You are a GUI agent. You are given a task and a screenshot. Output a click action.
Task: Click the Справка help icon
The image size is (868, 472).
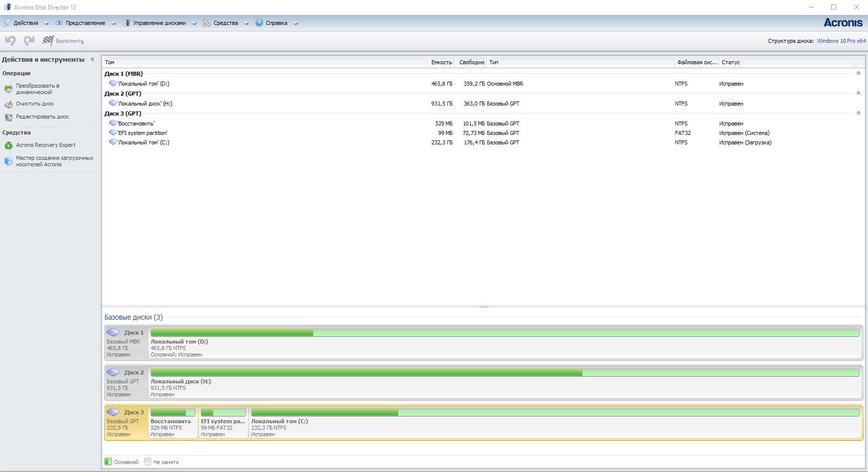click(x=259, y=23)
